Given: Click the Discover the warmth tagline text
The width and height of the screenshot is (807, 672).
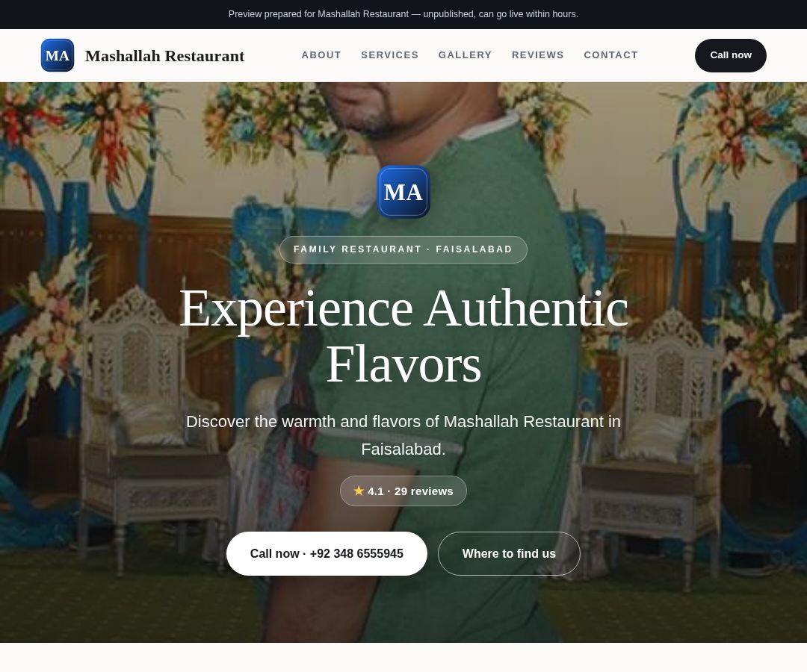Looking at the screenshot, I should point(403,435).
